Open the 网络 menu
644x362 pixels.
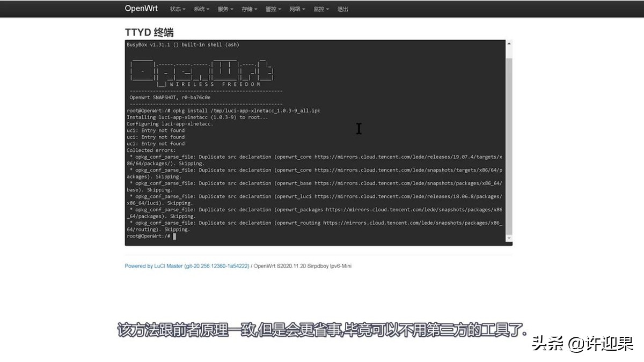(297, 9)
